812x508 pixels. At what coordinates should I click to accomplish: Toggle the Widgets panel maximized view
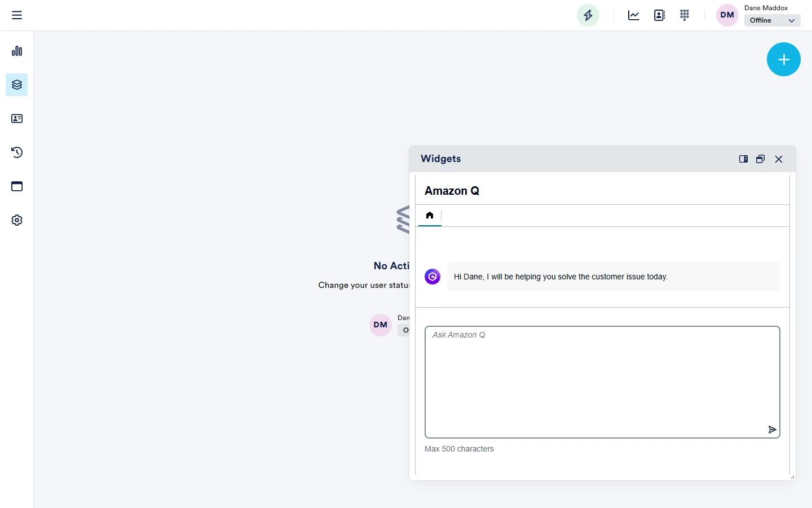(x=760, y=159)
